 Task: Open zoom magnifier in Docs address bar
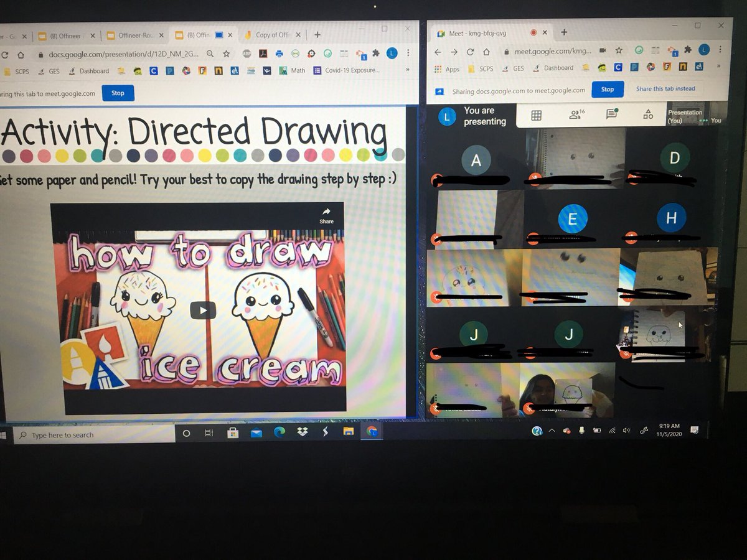pos(210,54)
